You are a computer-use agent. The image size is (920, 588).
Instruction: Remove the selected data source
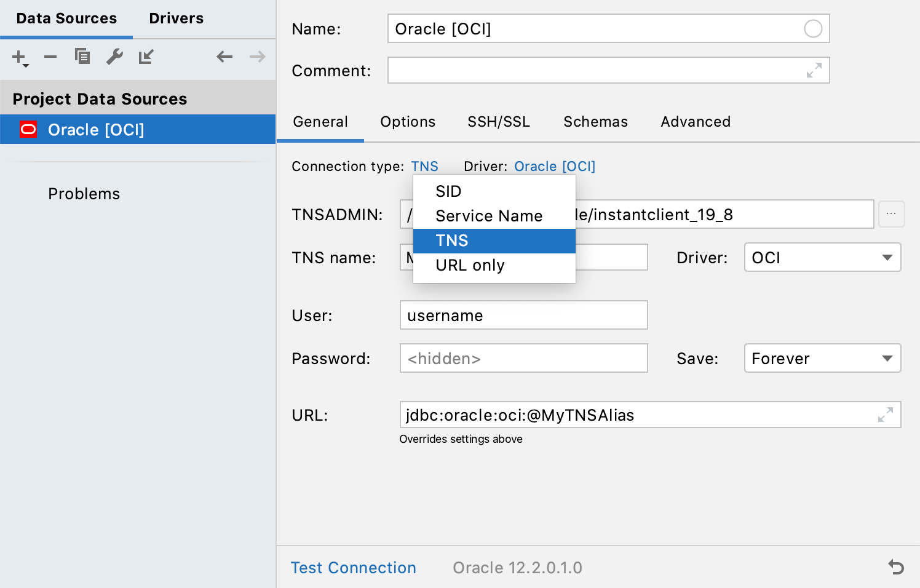point(50,57)
